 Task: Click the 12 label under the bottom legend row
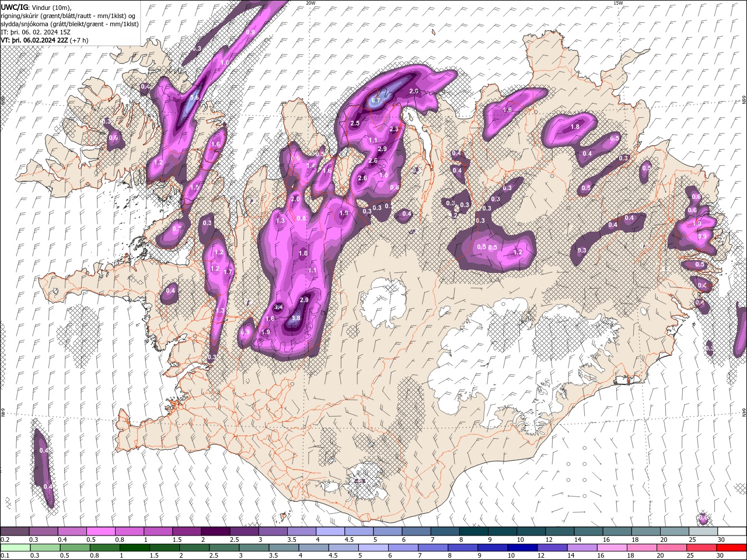[x=541, y=555]
